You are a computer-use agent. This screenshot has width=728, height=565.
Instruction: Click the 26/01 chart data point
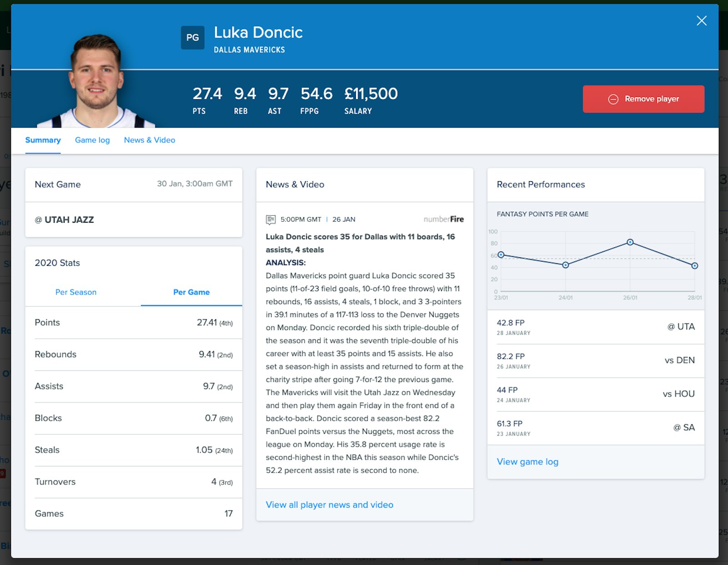(x=630, y=242)
